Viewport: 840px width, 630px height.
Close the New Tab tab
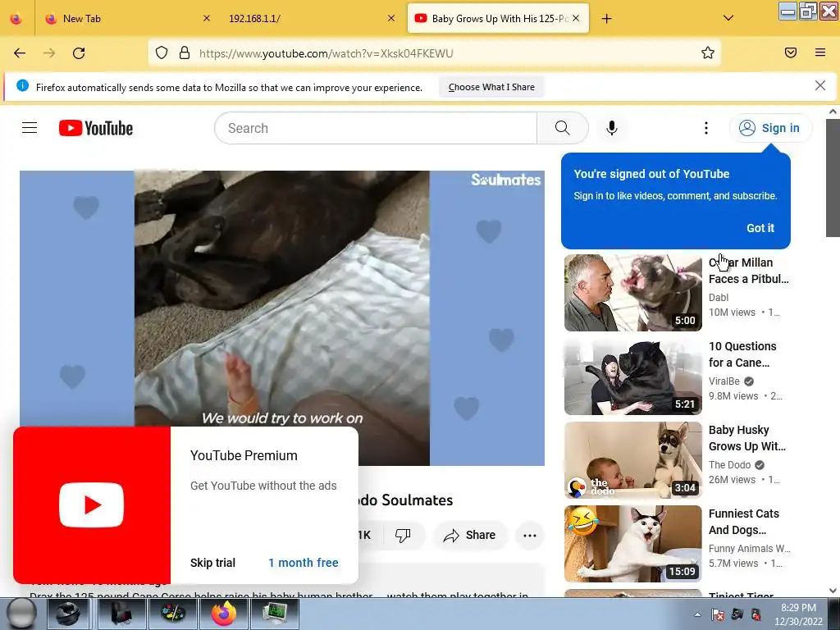click(x=207, y=18)
